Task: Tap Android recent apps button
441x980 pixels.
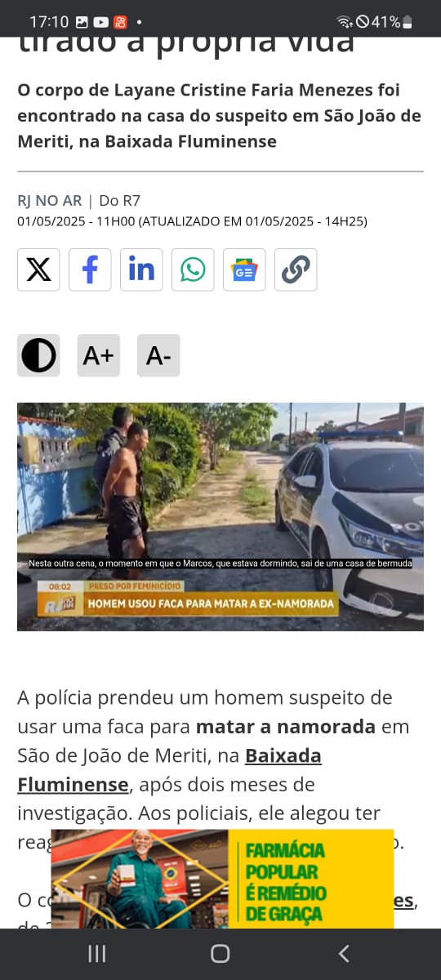Action: point(96,953)
